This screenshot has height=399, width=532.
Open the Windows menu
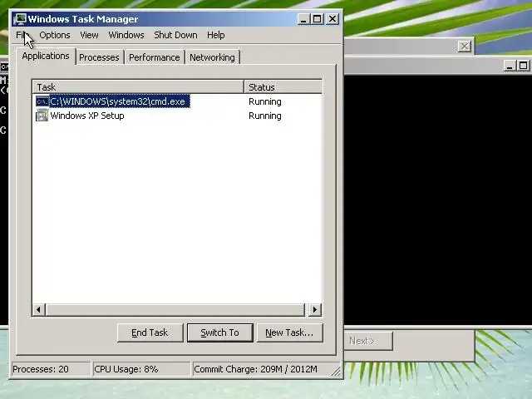click(x=126, y=35)
